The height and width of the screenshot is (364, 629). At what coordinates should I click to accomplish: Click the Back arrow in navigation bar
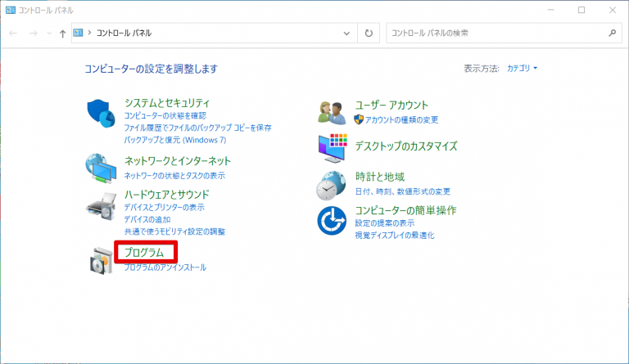tap(13, 34)
